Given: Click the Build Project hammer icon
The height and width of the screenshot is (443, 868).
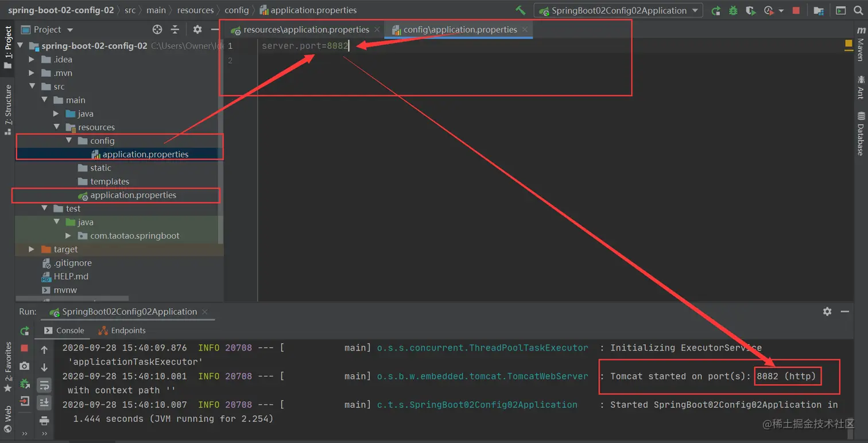Looking at the screenshot, I should [x=520, y=10].
